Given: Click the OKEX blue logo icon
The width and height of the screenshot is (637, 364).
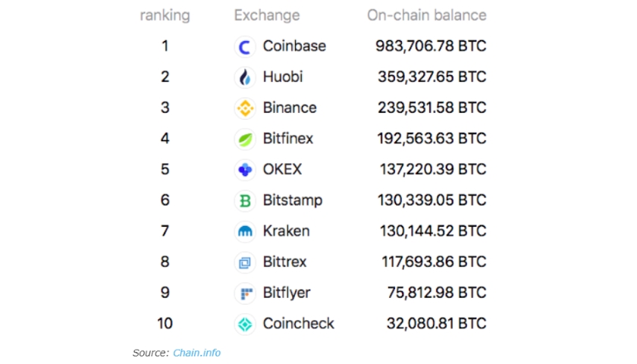Looking at the screenshot, I should click(245, 170).
